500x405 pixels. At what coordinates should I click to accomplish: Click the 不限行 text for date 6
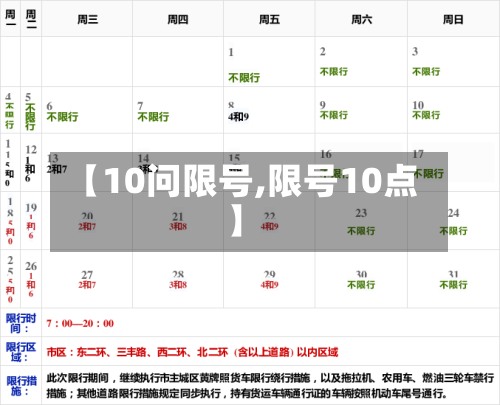62,117
